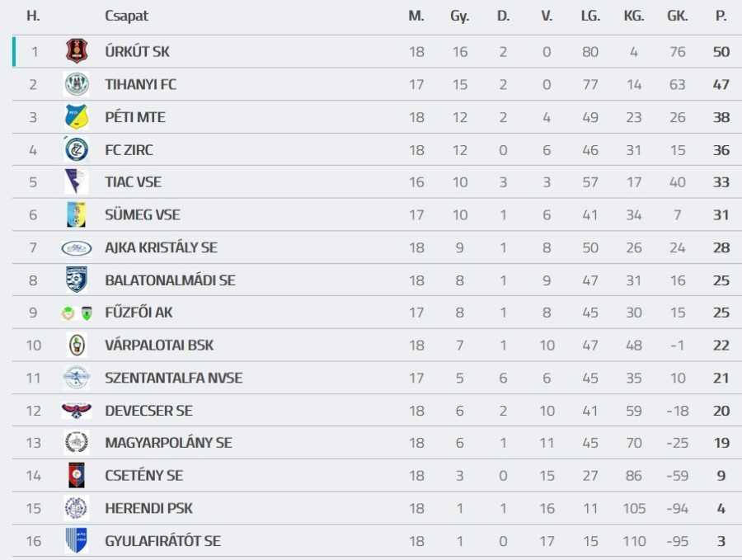Click the Herendi PSK club badge
The image size is (742, 560).
pos(77,508)
